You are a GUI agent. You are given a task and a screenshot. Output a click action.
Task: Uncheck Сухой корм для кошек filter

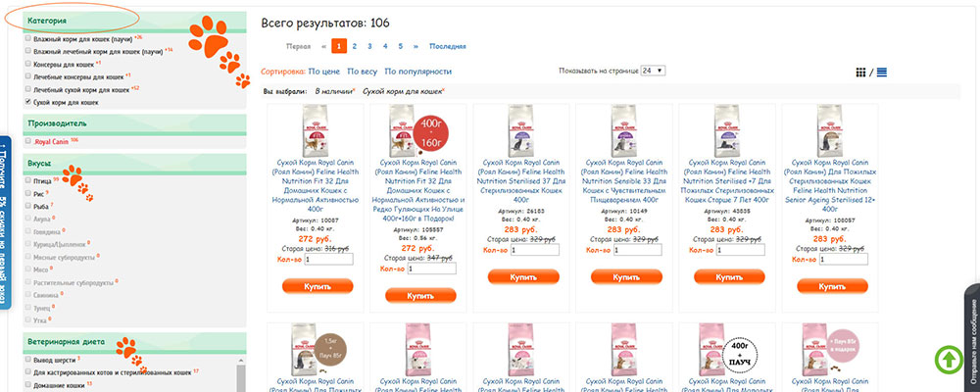pos(28,102)
